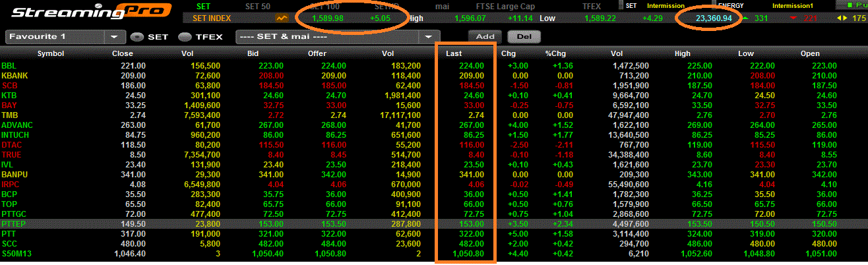Select the PTTEP symbol row
This screenshot has width=868, height=265.
(x=15, y=224)
